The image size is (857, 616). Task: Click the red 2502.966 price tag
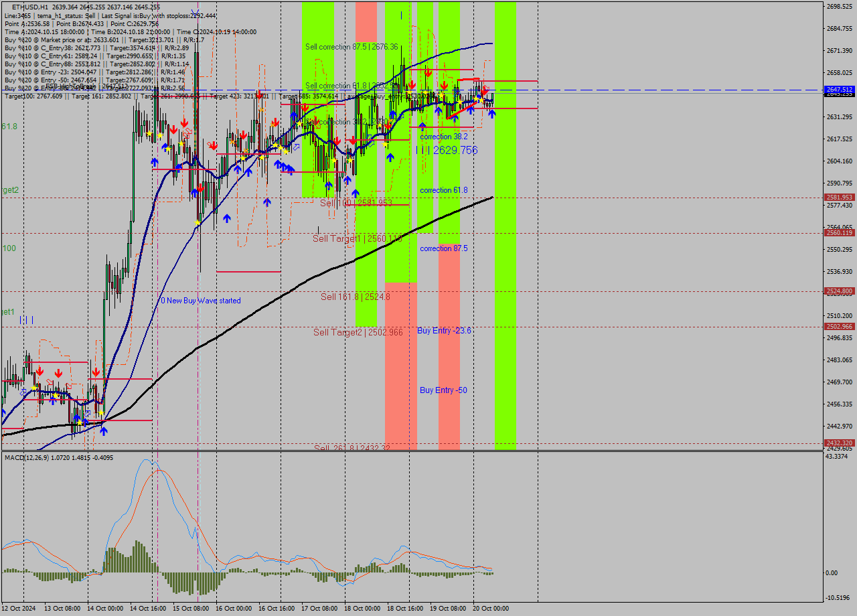click(839, 327)
